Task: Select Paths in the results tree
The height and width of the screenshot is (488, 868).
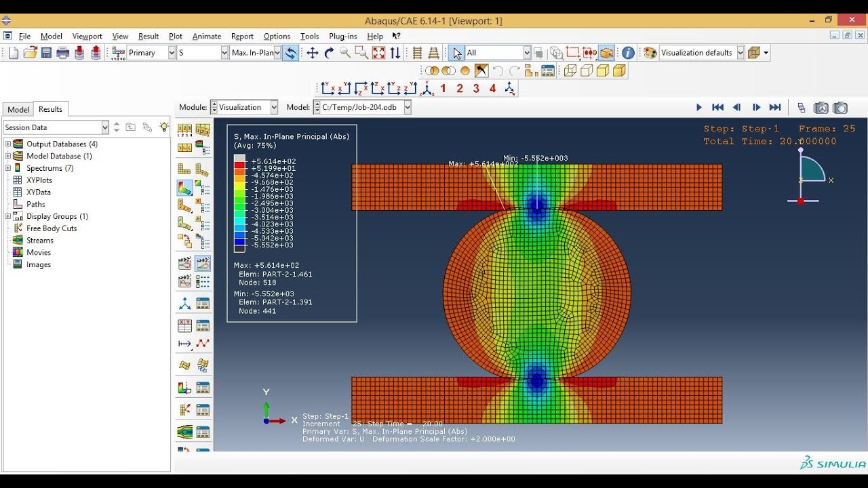Action: click(36, 204)
